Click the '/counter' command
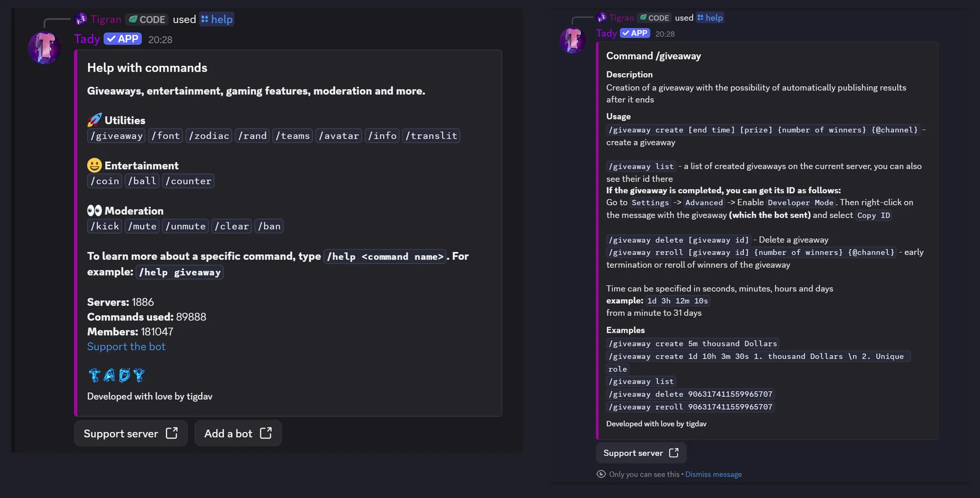This screenshot has width=980, height=498. [x=188, y=181]
